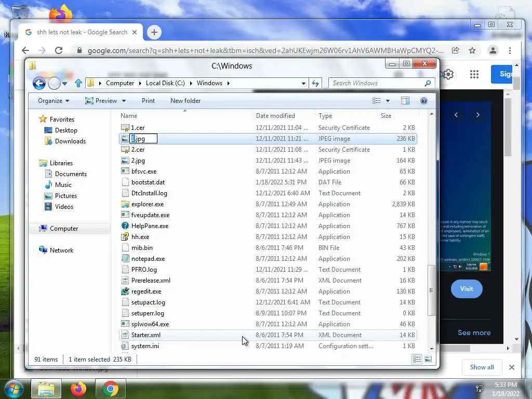This screenshot has width=532, height=399.
Task: Open the Music library
Action: click(58, 184)
